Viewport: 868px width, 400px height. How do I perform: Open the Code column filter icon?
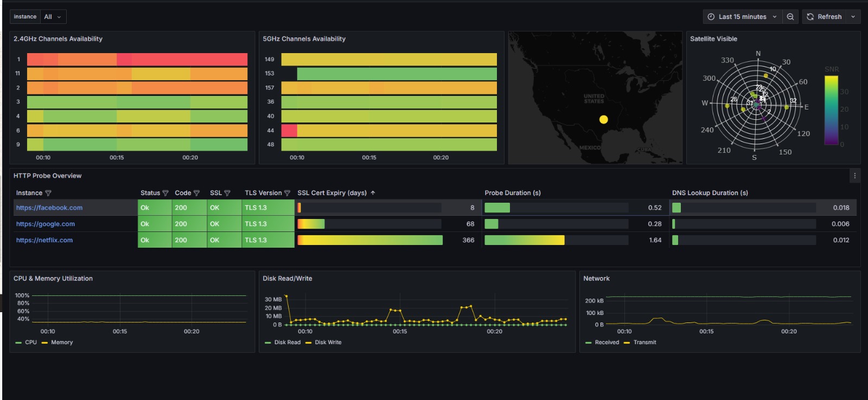point(196,193)
